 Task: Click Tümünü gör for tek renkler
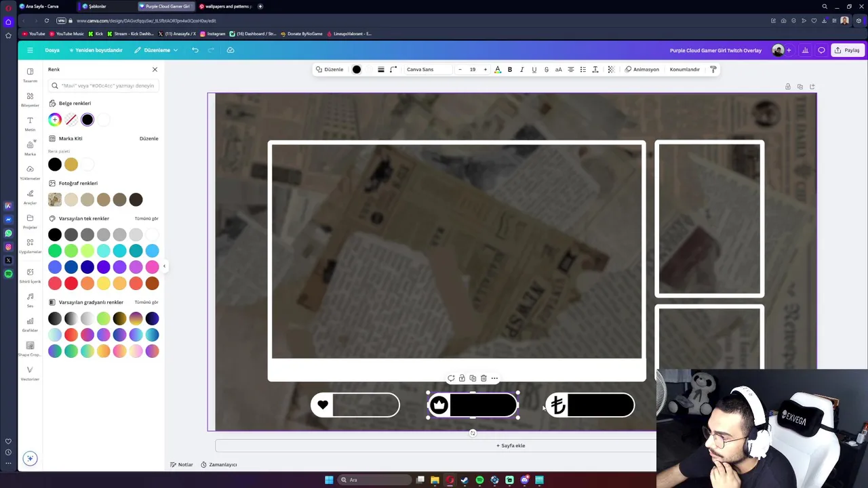click(x=146, y=218)
